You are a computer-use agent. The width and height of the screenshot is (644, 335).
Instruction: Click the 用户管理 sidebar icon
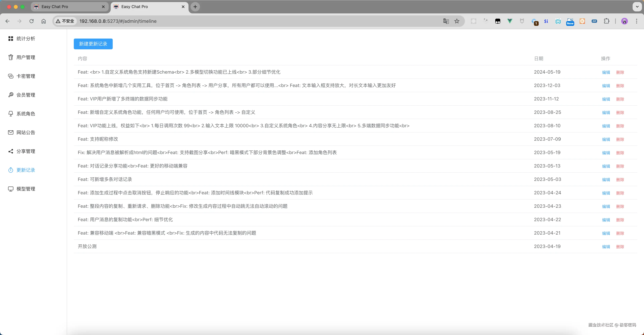(x=11, y=57)
